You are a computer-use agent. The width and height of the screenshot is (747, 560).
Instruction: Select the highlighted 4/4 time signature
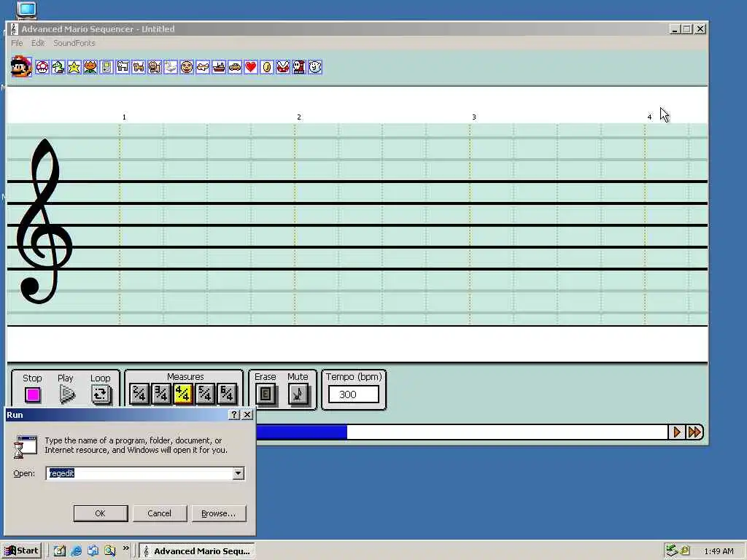click(183, 394)
